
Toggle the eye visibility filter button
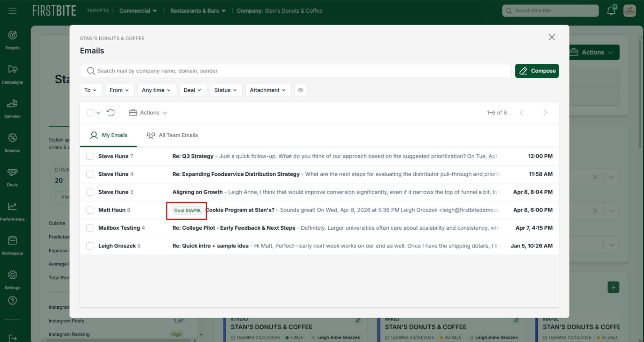(300, 90)
